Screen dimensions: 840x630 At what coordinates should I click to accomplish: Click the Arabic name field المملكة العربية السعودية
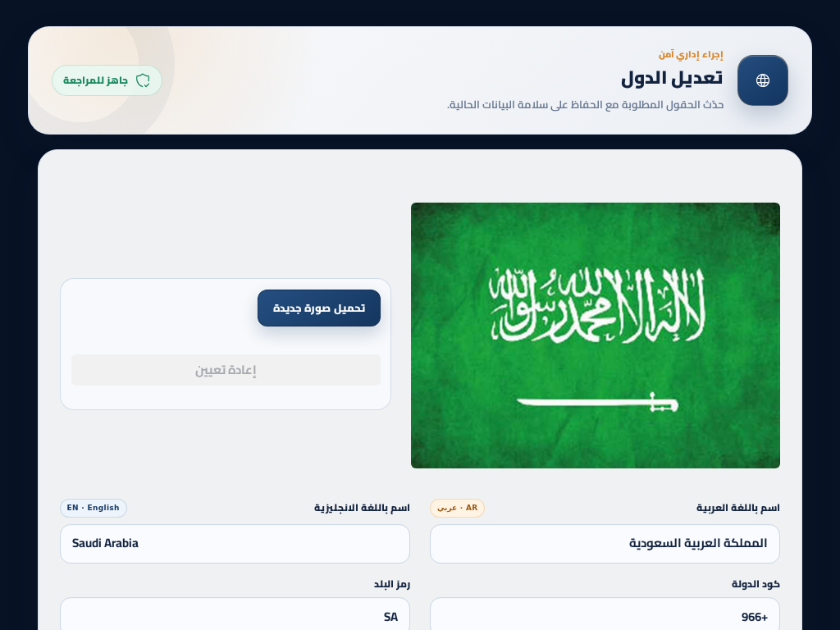point(605,544)
